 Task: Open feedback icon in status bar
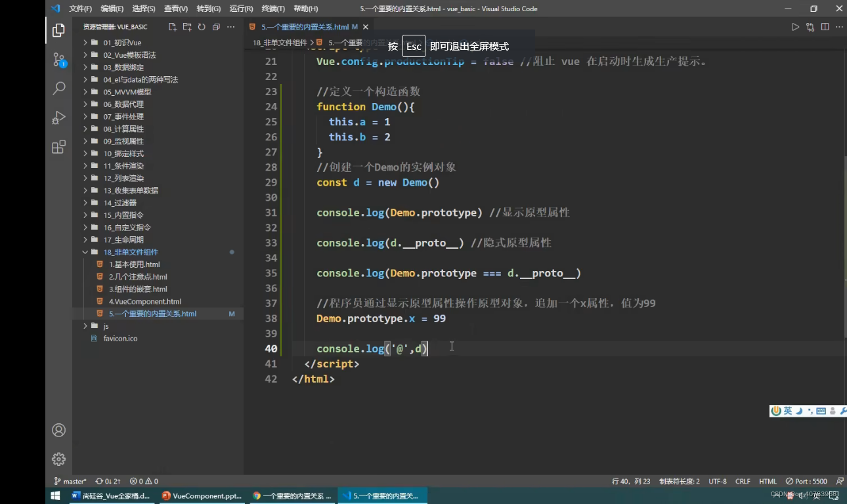(840, 481)
